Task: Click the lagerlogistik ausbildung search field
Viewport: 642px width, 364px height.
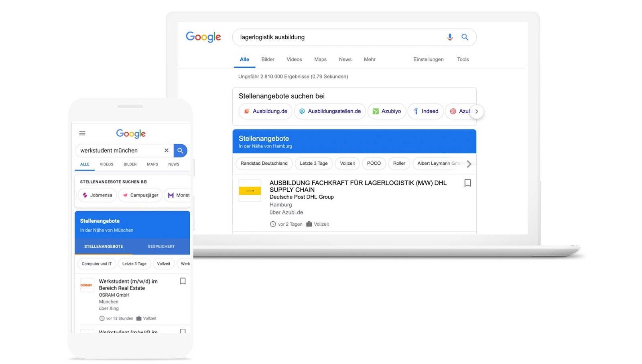Action: [337, 37]
